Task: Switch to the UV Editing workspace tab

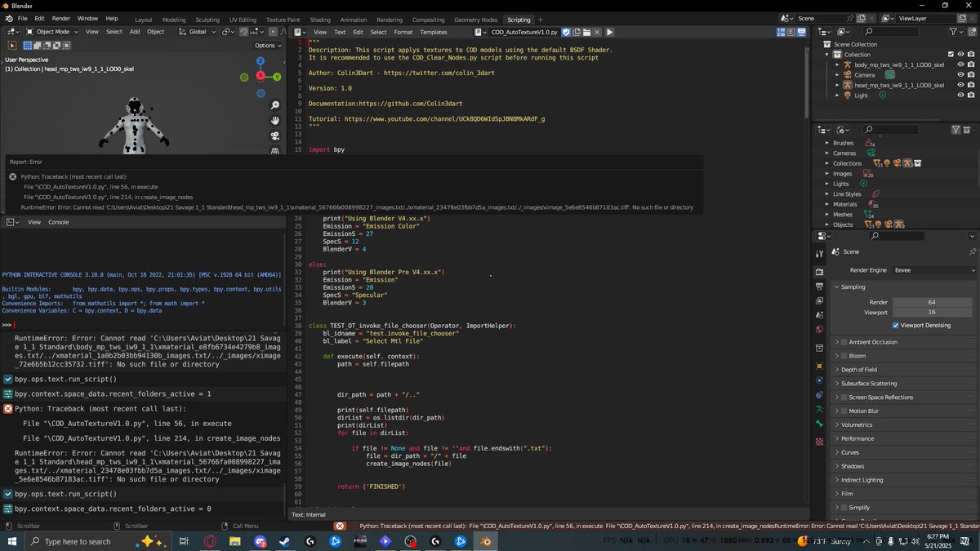Action: [x=242, y=20]
